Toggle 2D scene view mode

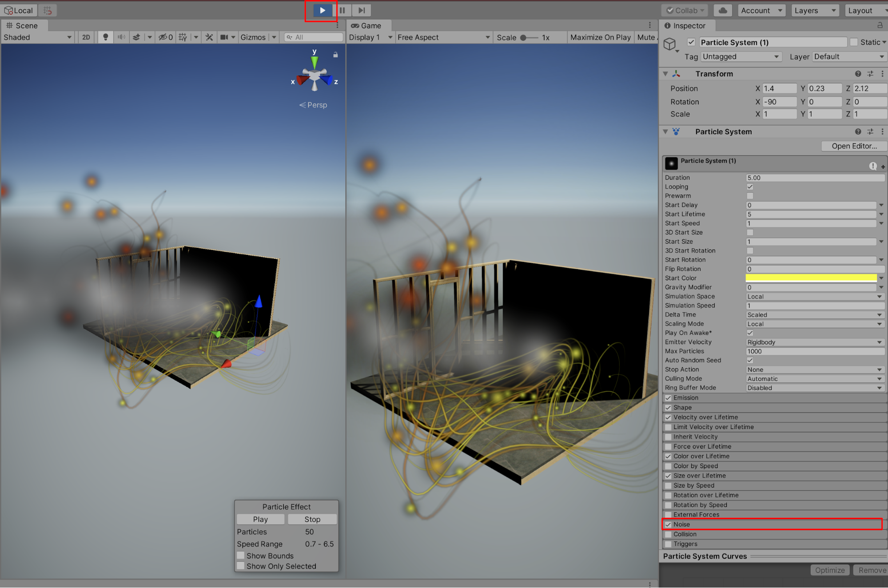(86, 37)
